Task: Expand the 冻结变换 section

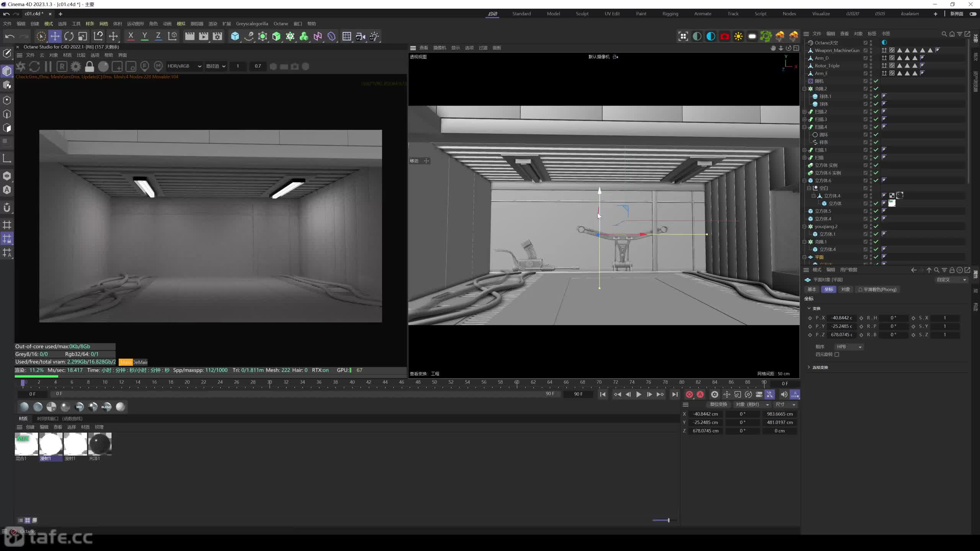Action: 809,367
